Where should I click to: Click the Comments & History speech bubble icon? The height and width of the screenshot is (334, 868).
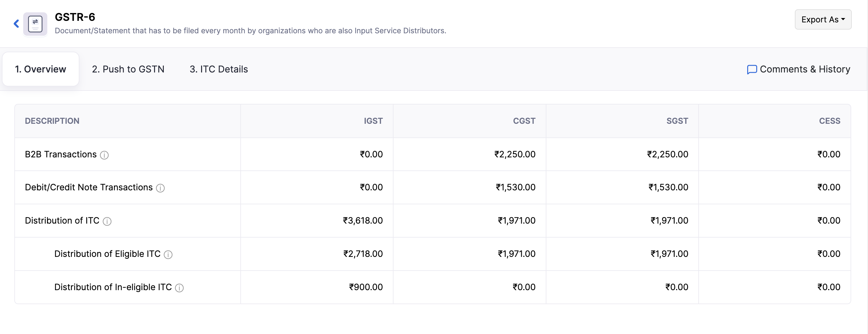point(752,69)
